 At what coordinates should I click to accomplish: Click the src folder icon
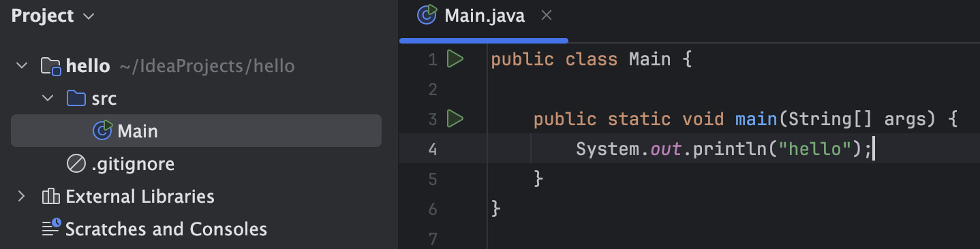point(76,99)
